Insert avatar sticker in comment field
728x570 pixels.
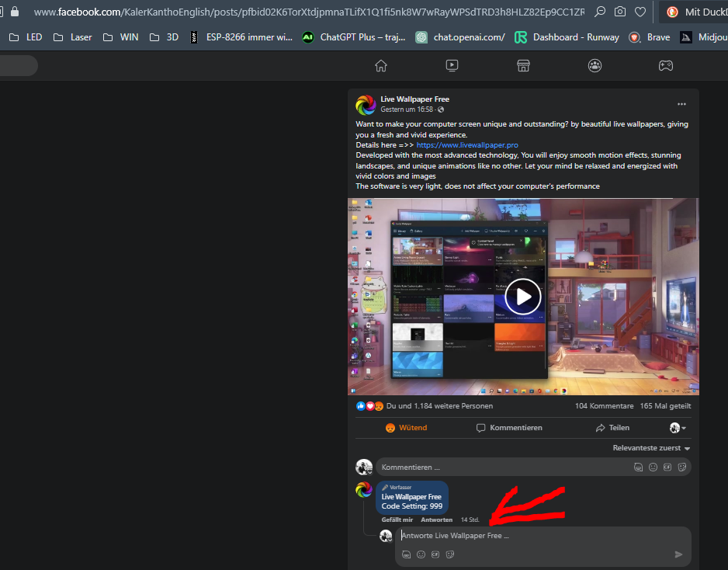click(x=639, y=467)
